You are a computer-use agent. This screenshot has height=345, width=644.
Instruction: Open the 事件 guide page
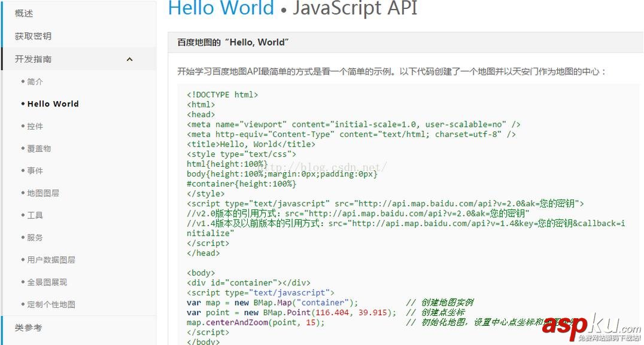point(35,170)
